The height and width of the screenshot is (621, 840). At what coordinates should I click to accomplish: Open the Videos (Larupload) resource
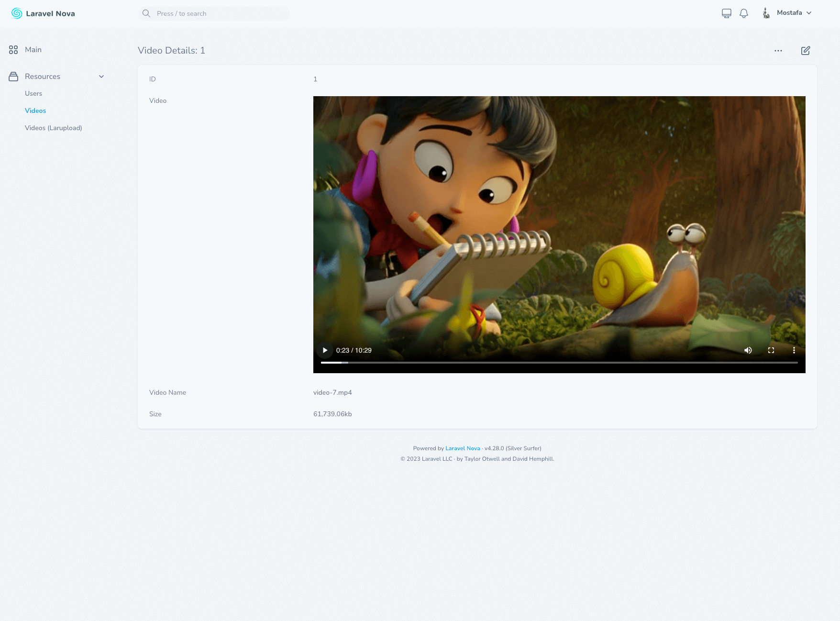coord(54,128)
